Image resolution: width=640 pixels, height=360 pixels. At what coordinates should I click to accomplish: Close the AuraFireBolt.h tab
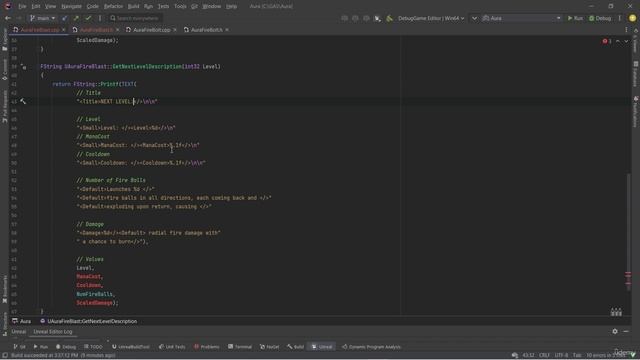point(227,30)
